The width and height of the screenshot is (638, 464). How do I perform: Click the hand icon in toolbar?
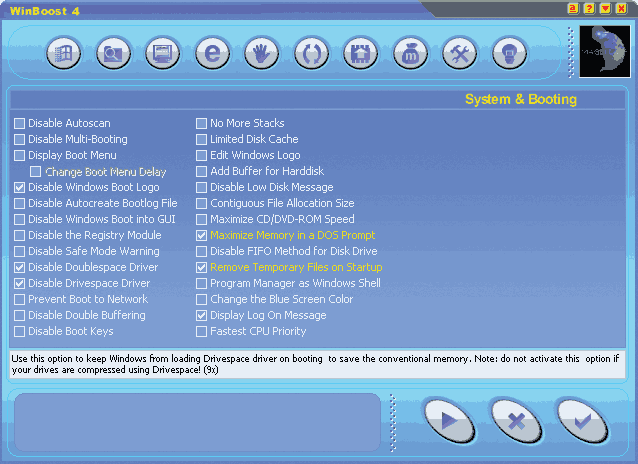point(262,53)
